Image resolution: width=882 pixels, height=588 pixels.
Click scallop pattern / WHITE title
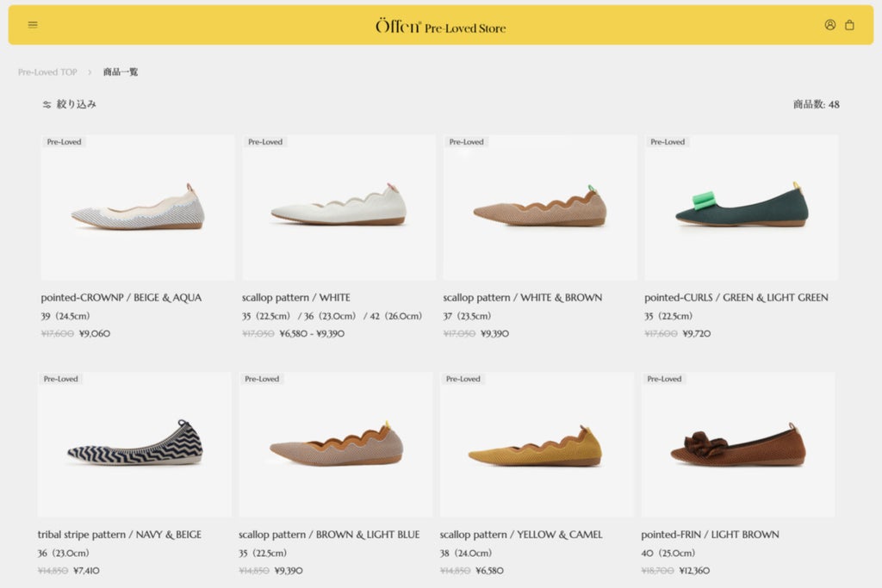click(x=296, y=297)
